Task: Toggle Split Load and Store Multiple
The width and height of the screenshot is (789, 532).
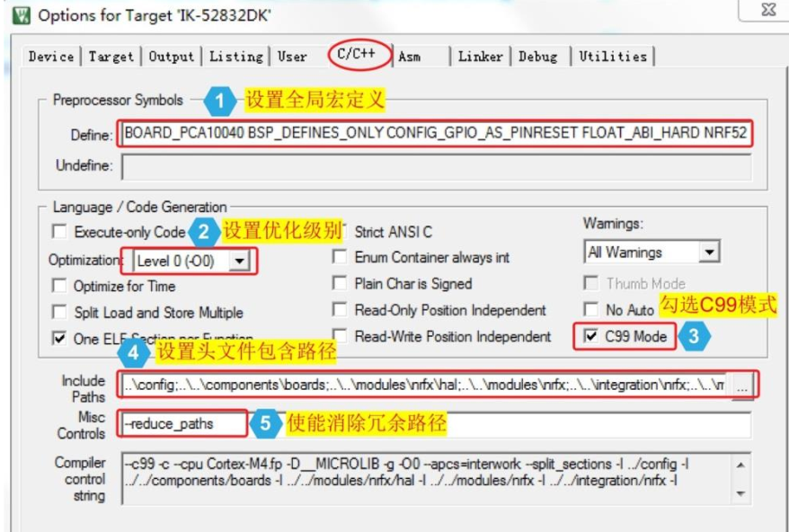Action: [x=59, y=312]
